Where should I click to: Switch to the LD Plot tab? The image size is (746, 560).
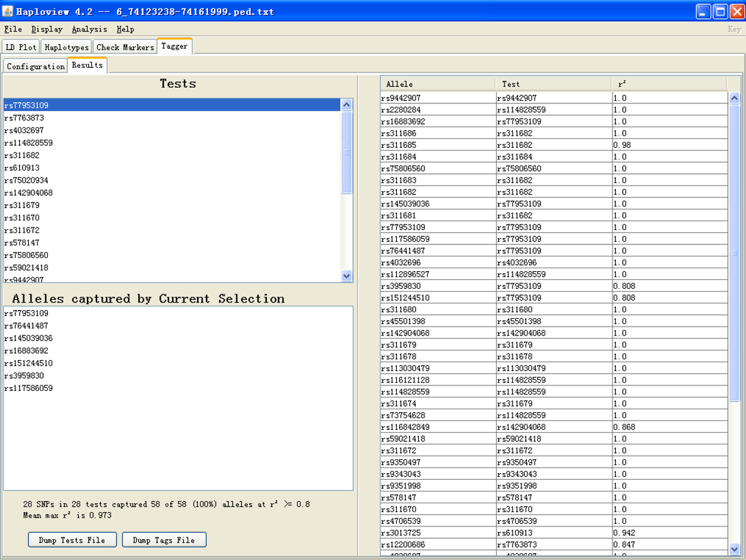(21, 47)
